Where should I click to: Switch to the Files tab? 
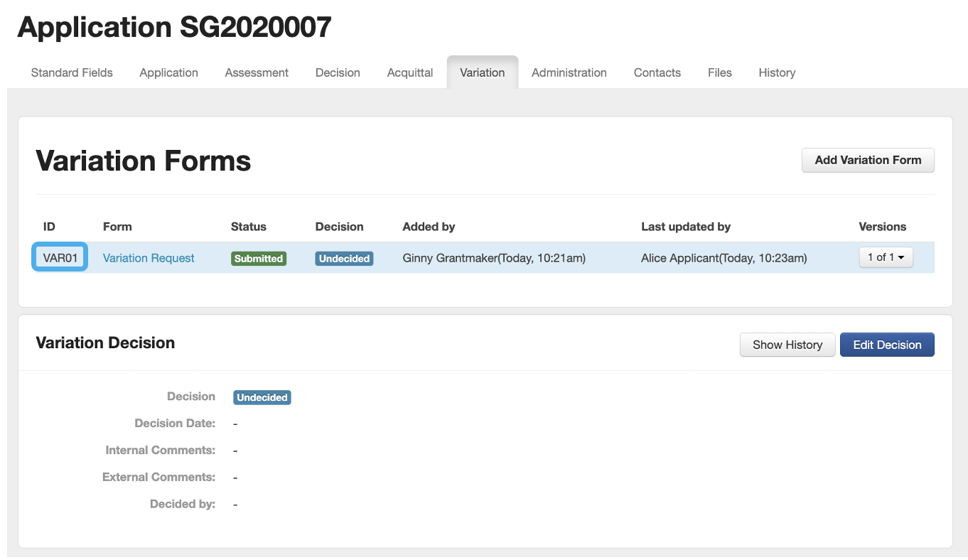[719, 72]
